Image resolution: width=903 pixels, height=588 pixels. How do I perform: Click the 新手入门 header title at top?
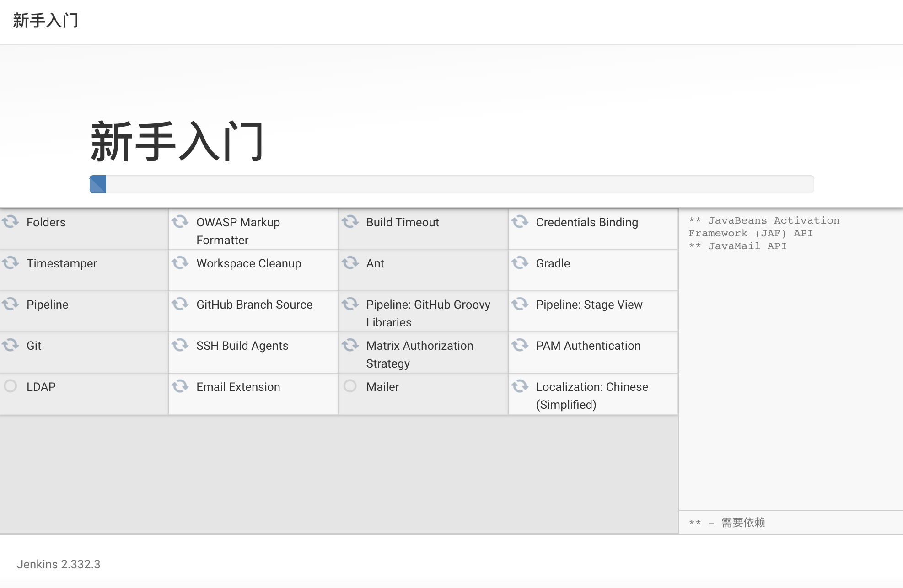[46, 21]
